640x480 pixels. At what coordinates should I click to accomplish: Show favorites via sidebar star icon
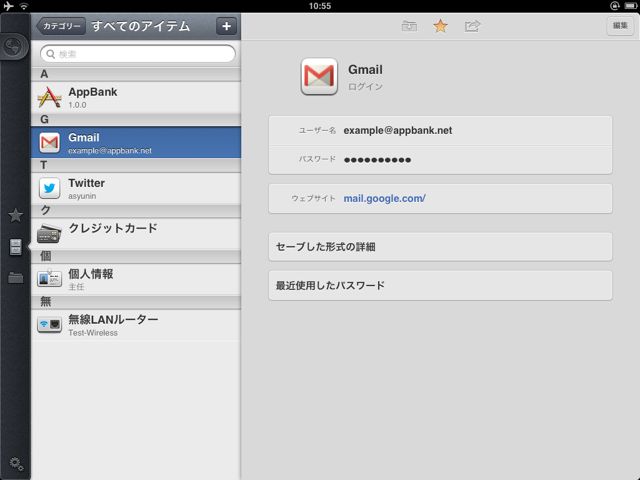tap(16, 215)
